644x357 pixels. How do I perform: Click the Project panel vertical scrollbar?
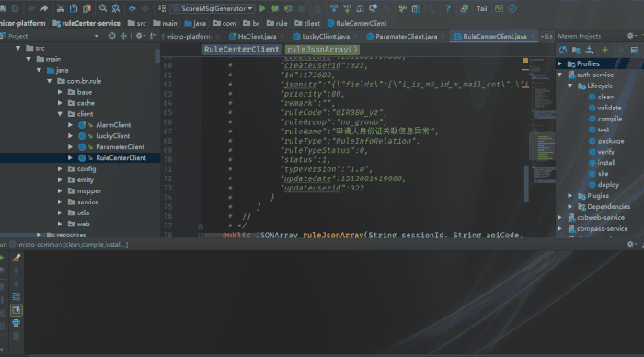tap(157, 55)
